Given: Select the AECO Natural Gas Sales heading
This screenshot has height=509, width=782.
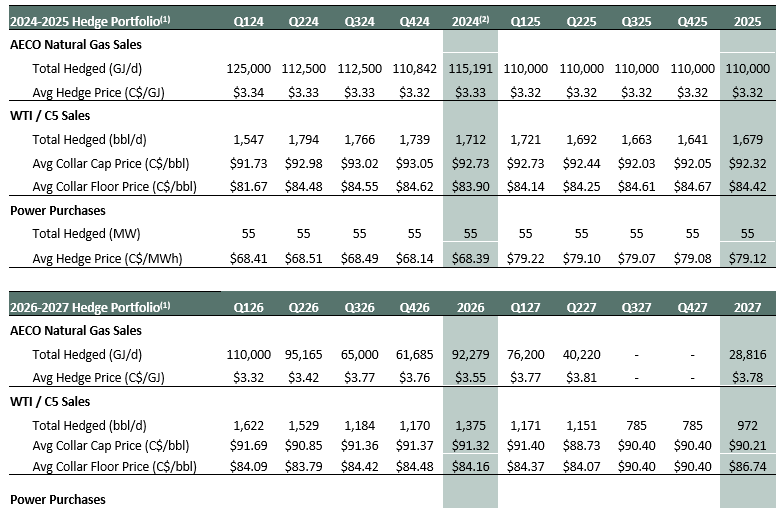Looking at the screenshot, I should [76, 44].
